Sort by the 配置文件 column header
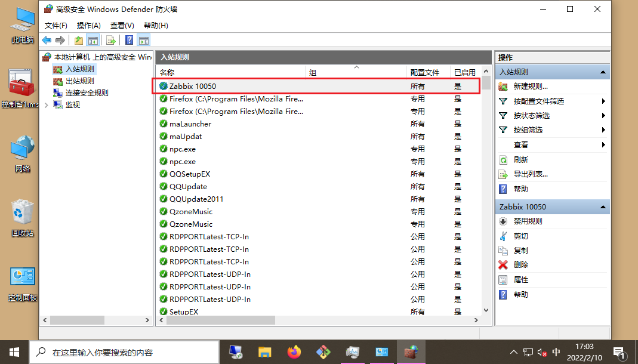Viewport: 638px width, 364px height. pyautogui.click(x=429, y=72)
